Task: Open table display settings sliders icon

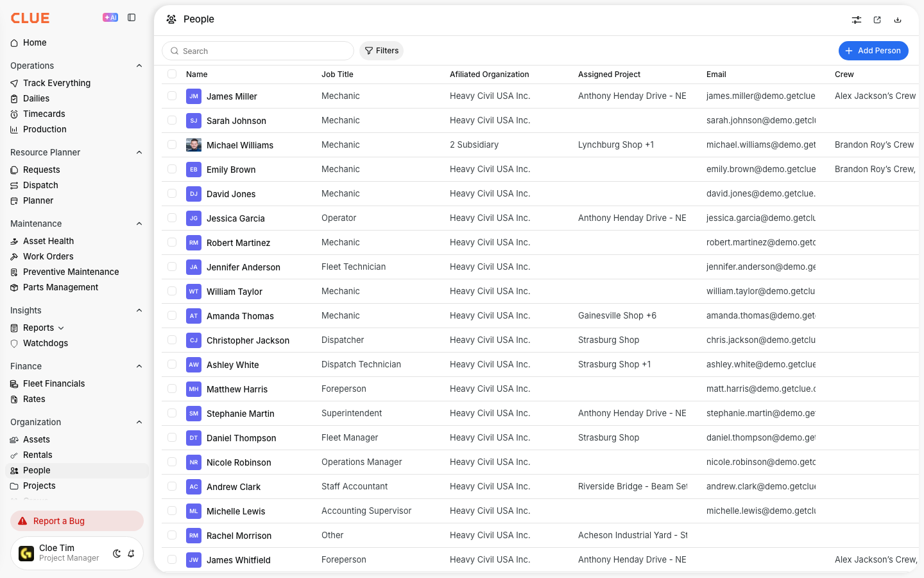Action: pyautogui.click(x=857, y=20)
